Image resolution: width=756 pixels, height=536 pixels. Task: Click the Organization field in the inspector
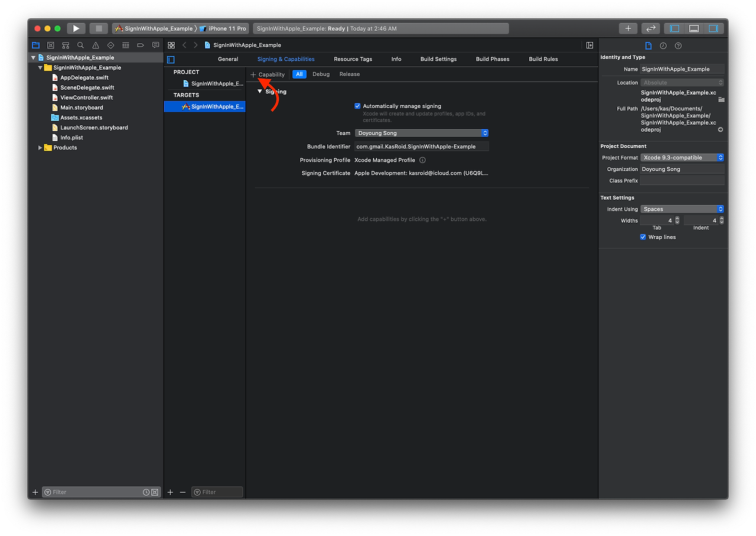click(682, 170)
